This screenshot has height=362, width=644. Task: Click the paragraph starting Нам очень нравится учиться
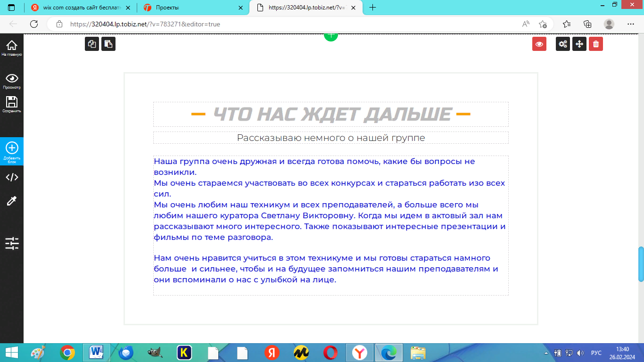[x=326, y=269]
